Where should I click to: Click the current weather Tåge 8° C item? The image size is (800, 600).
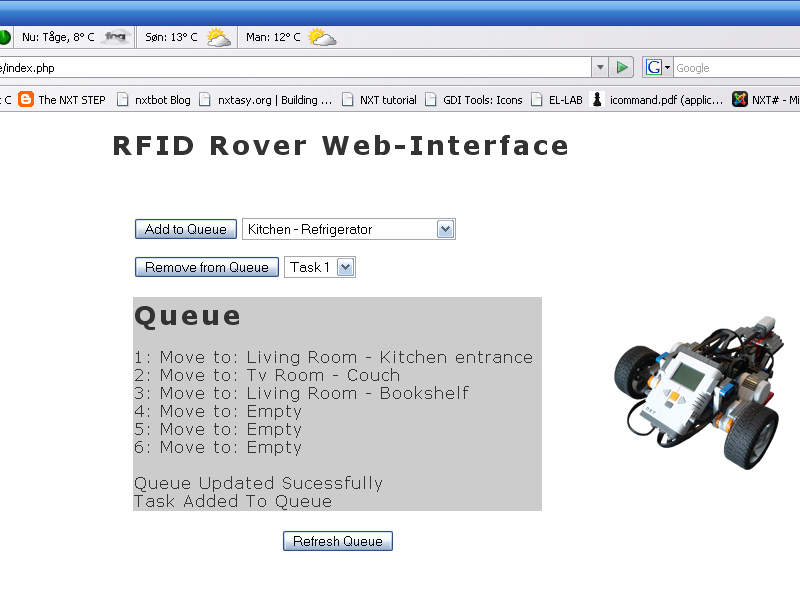coord(76,37)
